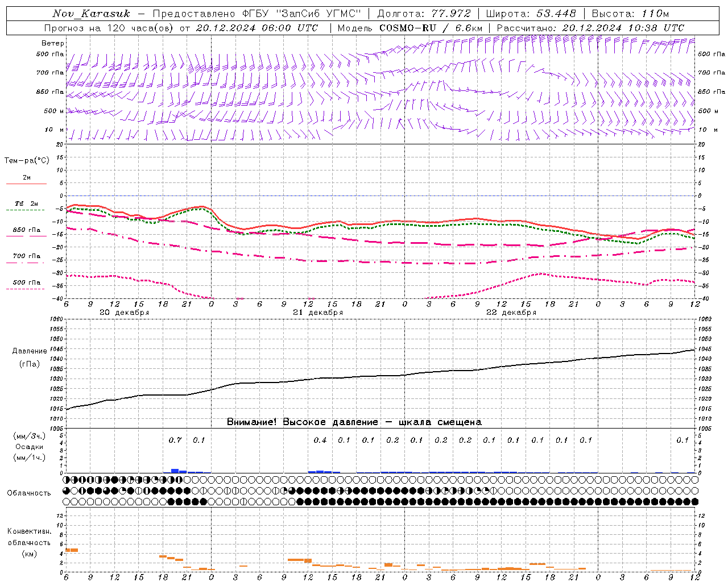
Task: Click the Ветер wind panel label
Action: click(x=53, y=43)
